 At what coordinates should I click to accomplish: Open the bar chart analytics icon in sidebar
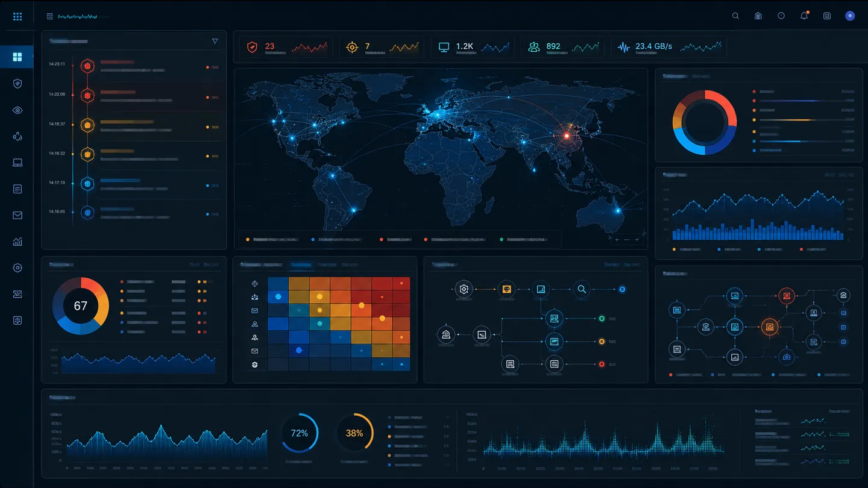tap(17, 242)
